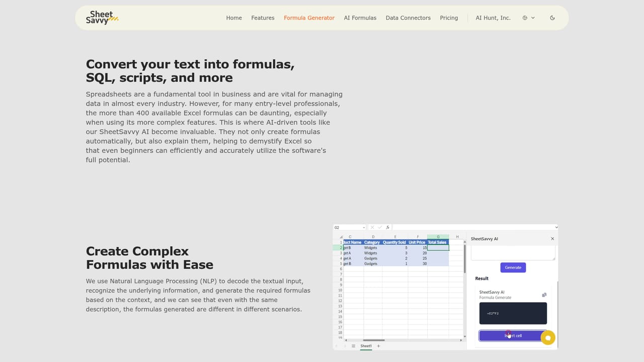The height and width of the screenshot is (362, 644).
Task: Go to the Home page
Action: pyautogui.click(x=234, y=18)
